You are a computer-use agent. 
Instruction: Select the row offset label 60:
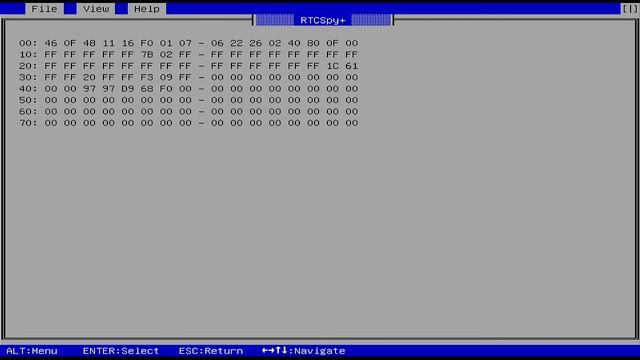point(28,111)
